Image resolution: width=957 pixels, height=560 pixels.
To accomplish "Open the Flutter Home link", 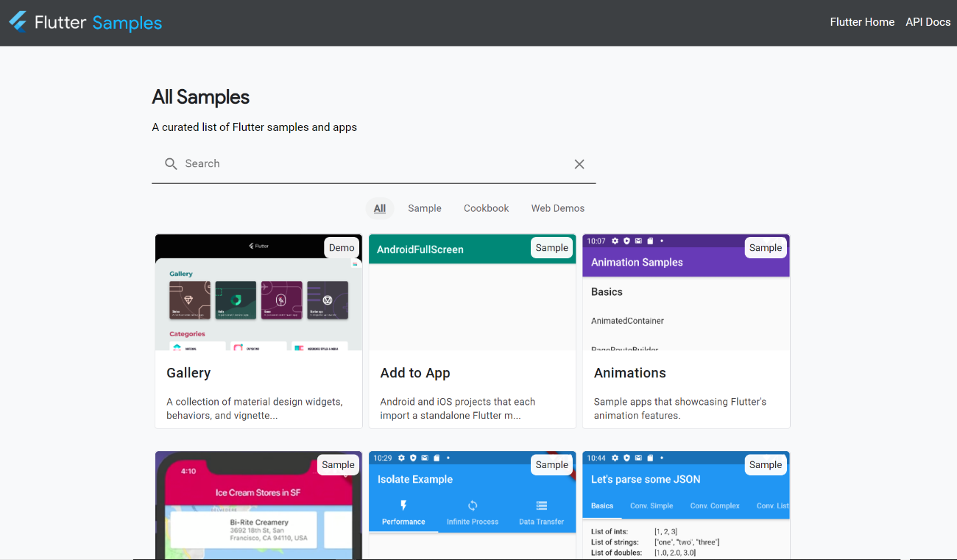I will pyautogui.click(x=862, y=22).
